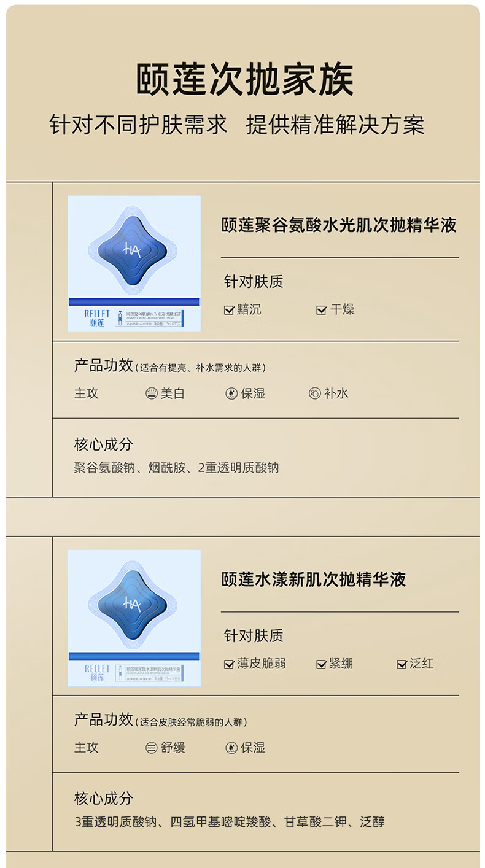
Task: Open the second product box thumbnail
Action: tap(134, 618)
